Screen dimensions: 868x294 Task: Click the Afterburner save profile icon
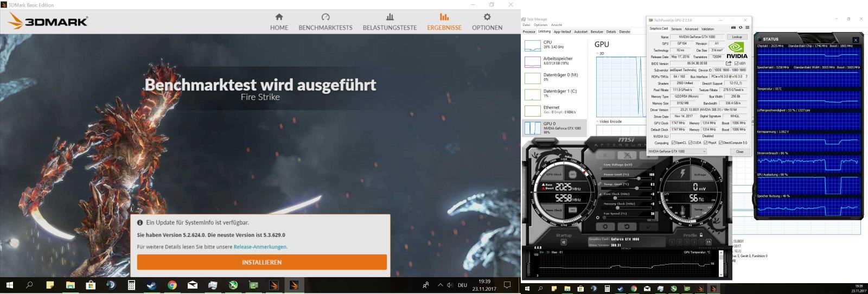[708, 242]
